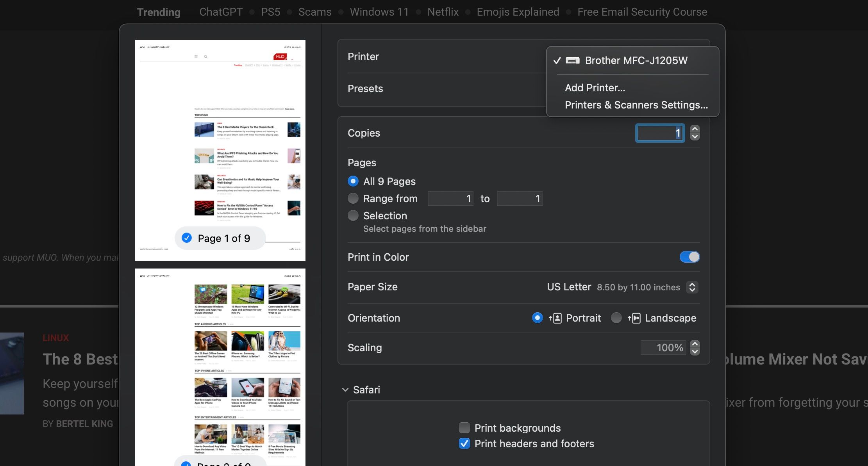Screen dimensions: 868x466
Task: Increase copies with stepper up arrow
Action: (x=695, y=129)
